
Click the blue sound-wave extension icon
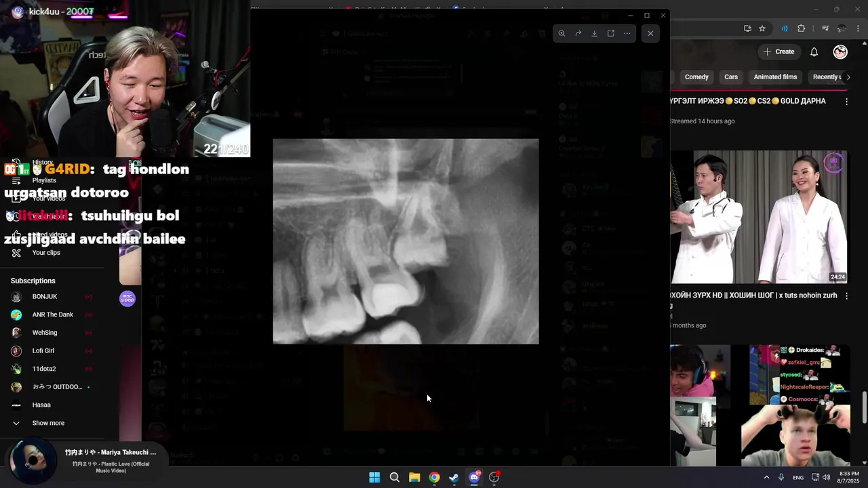(x=785, y=28)
